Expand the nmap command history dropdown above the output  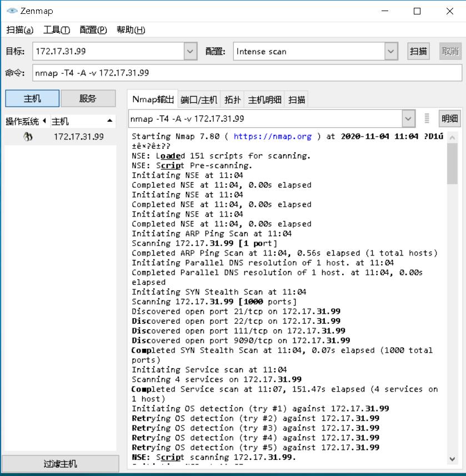click(408, 118)
